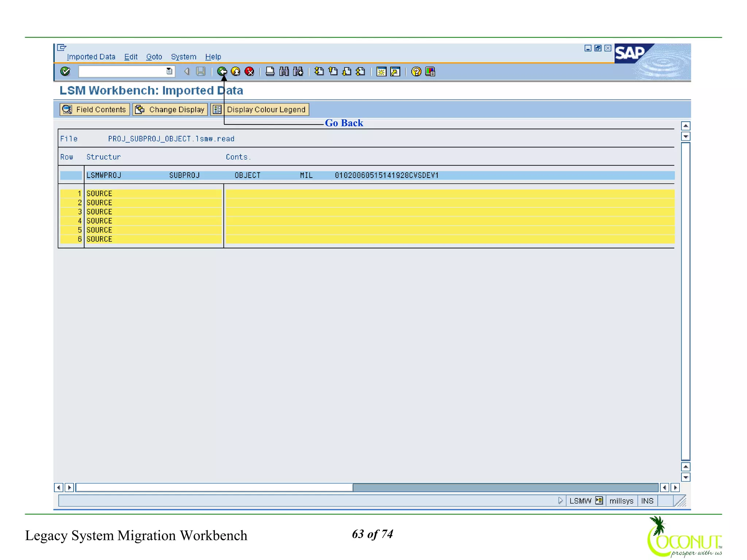Click the OBJECT header text

click(248, 175)
